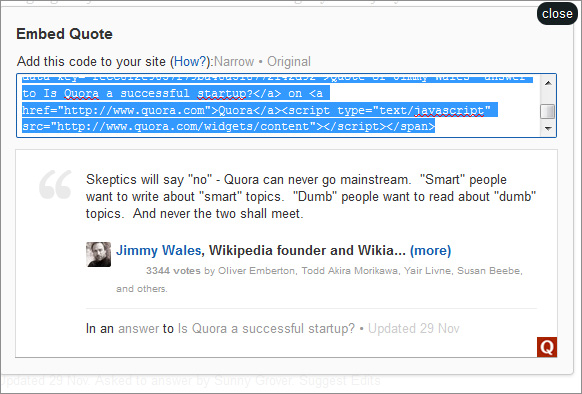Click the code box scroll down arrow
Screen dimensions: 582x394
click(x=548, y=128)
